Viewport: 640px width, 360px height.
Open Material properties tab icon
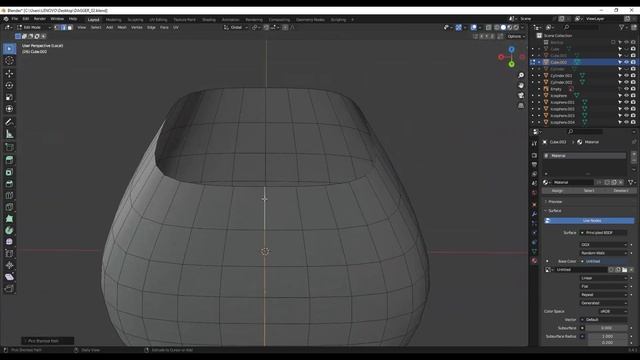point(534,261)
